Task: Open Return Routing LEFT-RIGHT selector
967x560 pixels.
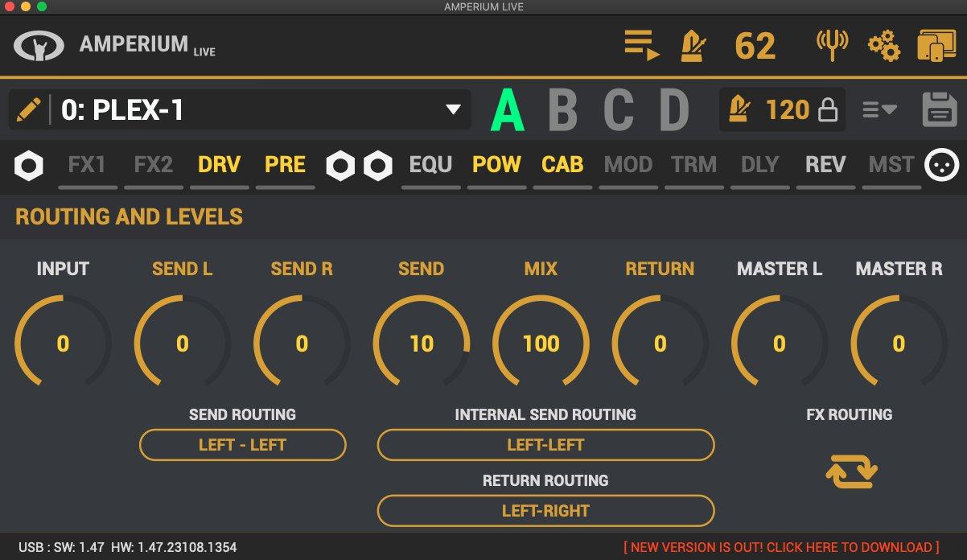Action: click(545, 511)
